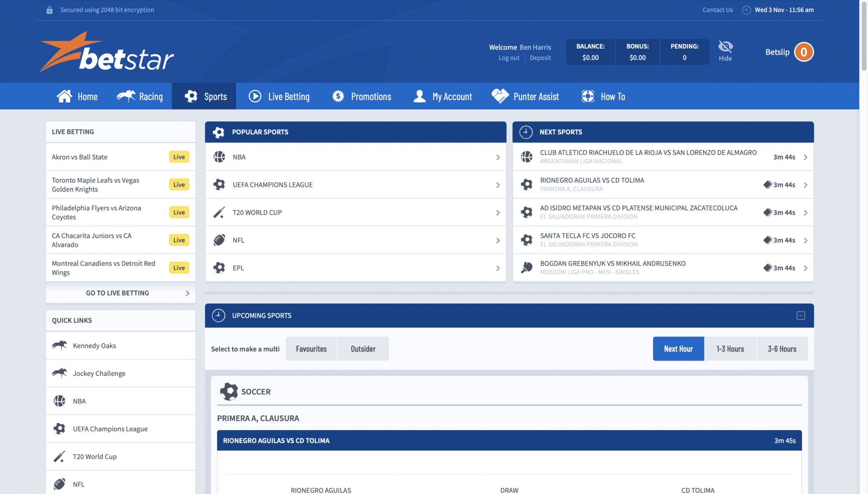The height and width of the screenshot is (494, 868).
Task: Click EPL soccer ball icon in Popular Sports
Action: pyautogui.click(x=219, y=268)
